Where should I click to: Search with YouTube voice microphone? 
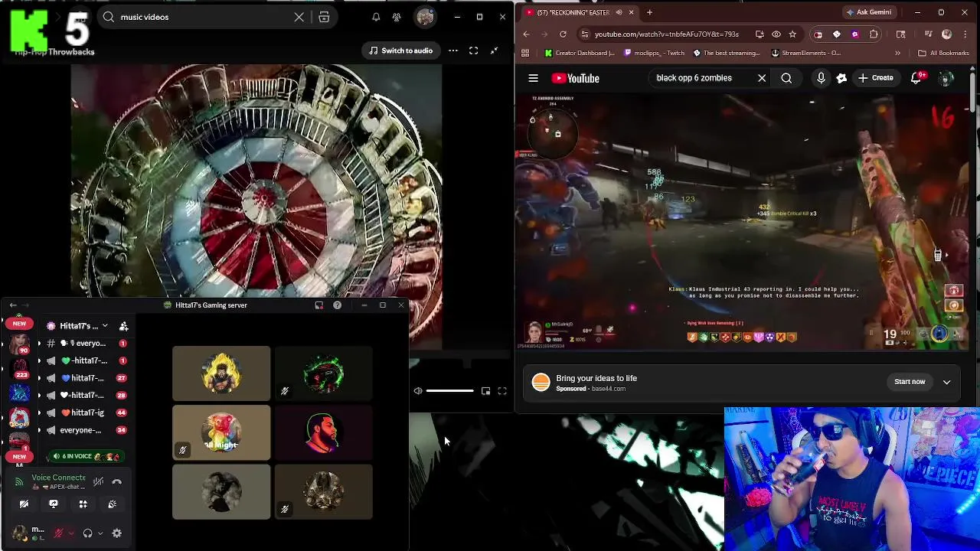[821, 78]
